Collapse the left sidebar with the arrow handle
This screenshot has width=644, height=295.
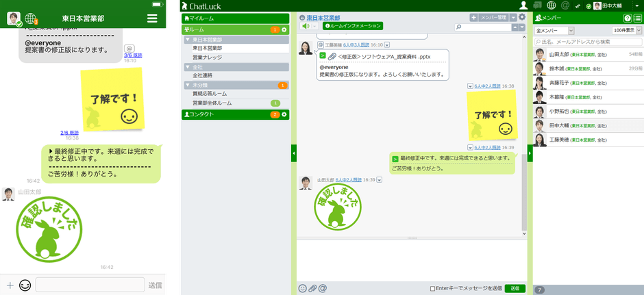pyautogui.click(x=294, y=153)
